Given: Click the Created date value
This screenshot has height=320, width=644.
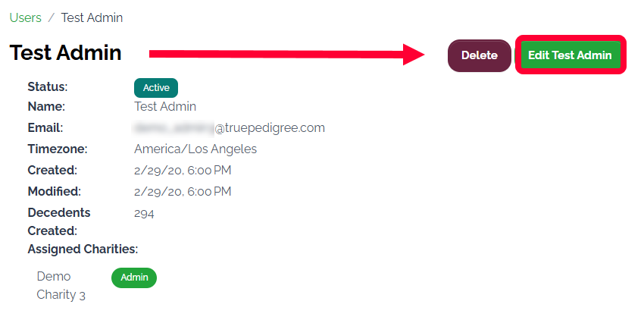Looking at the screenshot, I should [183, 171].
